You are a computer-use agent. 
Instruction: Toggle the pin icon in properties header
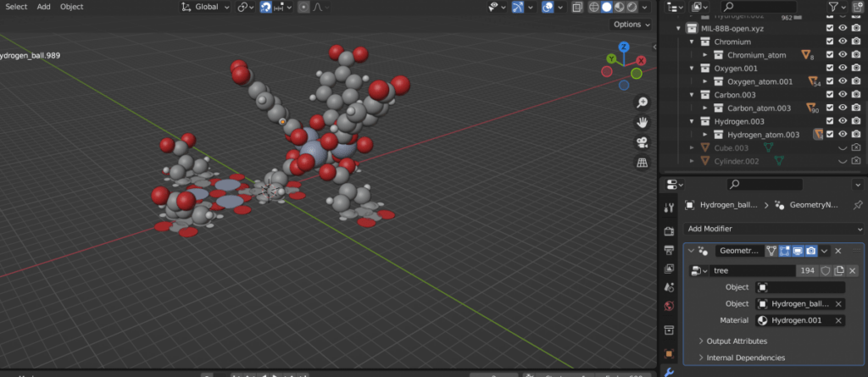pos(858,205)
